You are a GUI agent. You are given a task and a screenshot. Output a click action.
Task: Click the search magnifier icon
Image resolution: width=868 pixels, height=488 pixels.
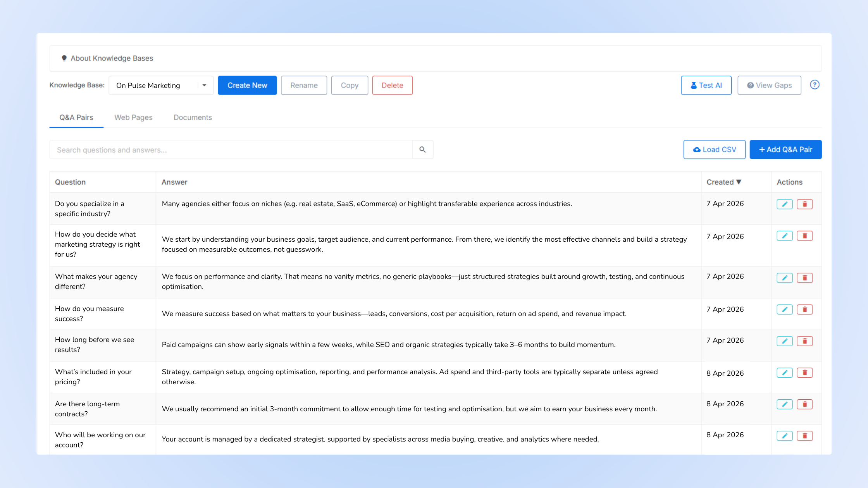pos(422,149)
